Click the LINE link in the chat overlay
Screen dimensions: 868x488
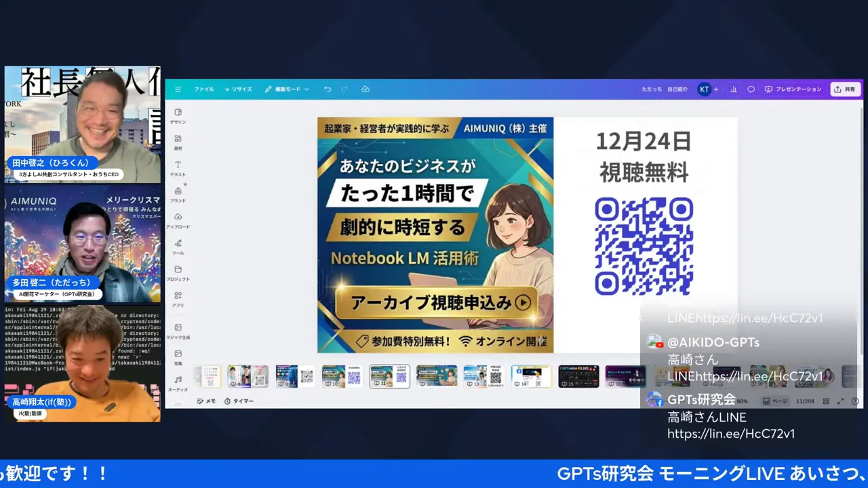coord(731,434)
